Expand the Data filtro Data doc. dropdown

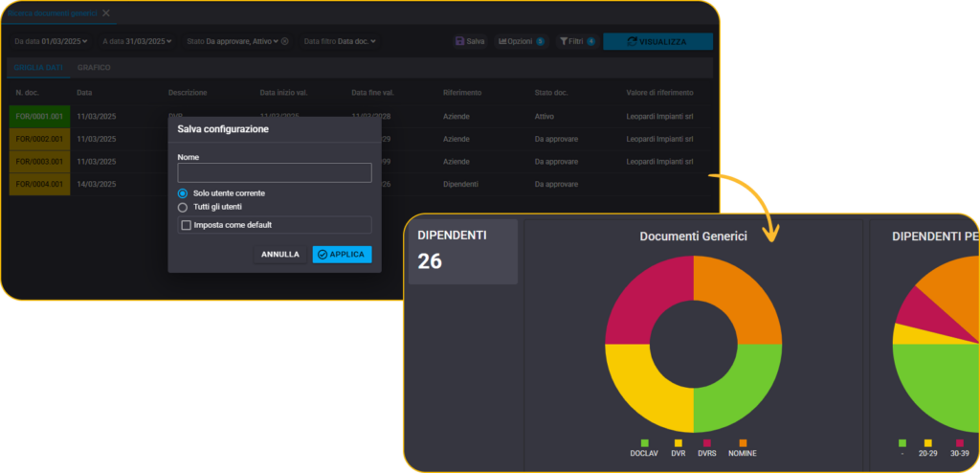click(x=340, y=41)
